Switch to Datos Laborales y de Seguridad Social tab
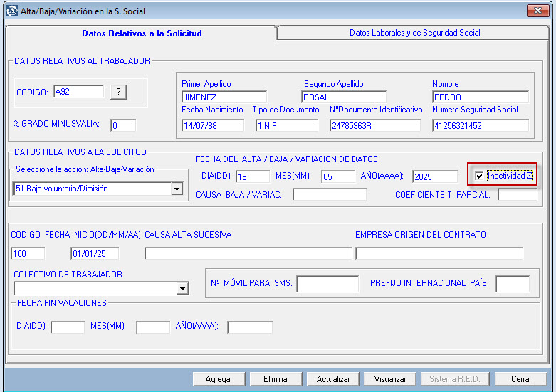This screenshot has width=556, height=392. [x=414, y=33]
